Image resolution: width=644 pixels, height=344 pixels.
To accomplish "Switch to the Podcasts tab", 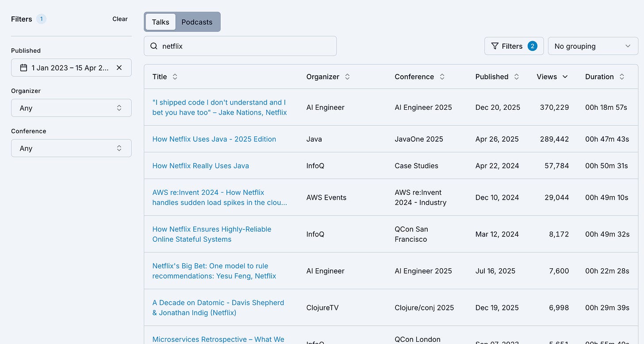I will click(197, 22).
